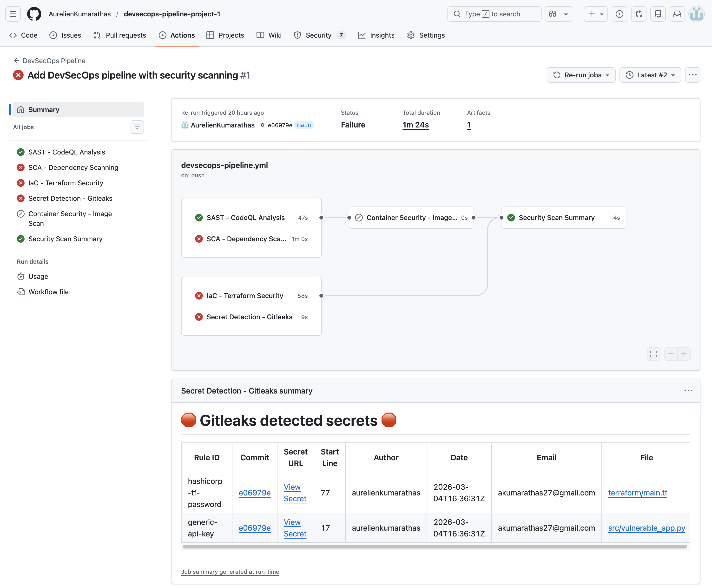This screenshot has width=712, height=588.
Task: Open the terraform/main.tf file link
Action: click(x=638, y=493)
